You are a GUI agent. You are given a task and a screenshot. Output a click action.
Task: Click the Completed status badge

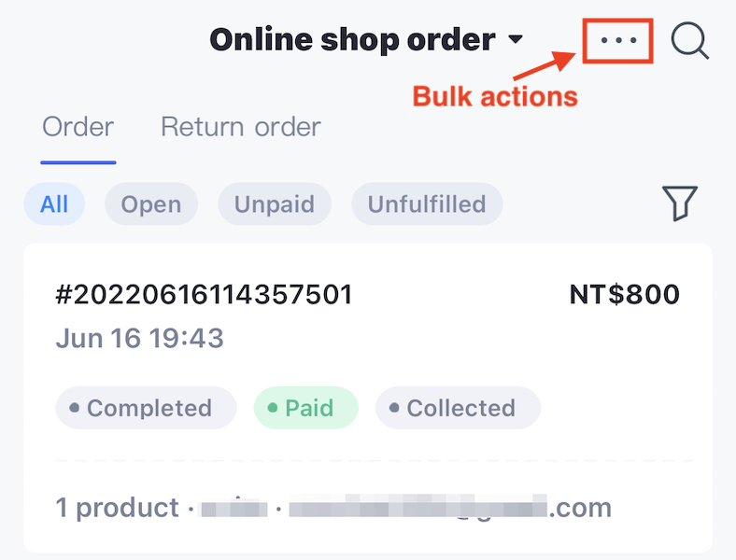[146, 408]
